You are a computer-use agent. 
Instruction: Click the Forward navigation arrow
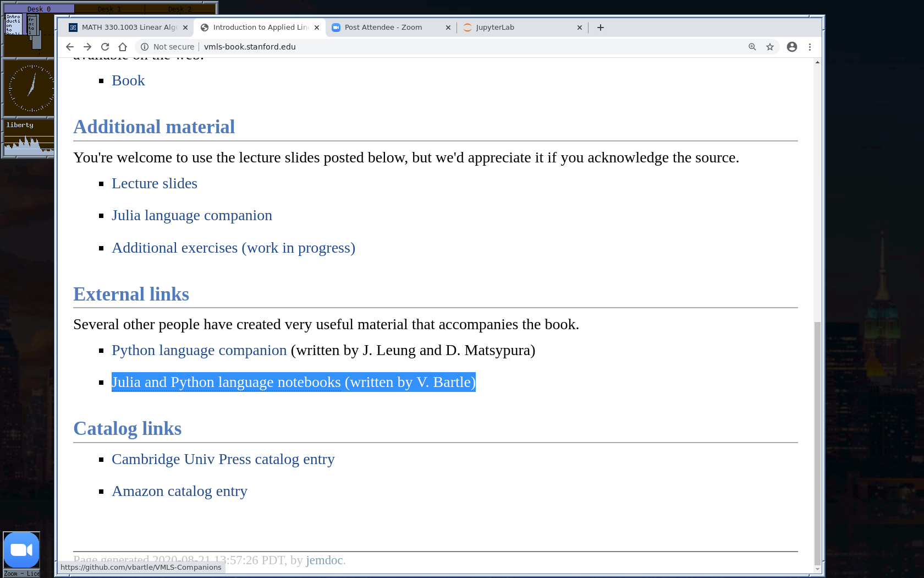87,47
